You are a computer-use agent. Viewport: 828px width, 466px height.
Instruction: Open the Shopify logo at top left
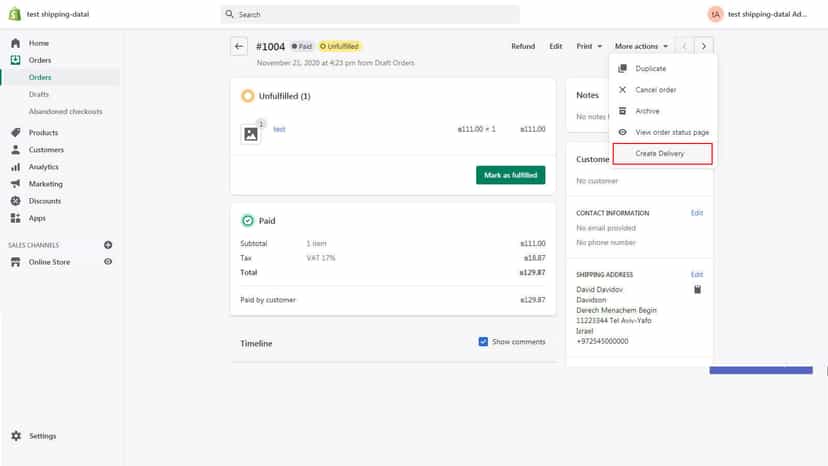pos(15,14)
